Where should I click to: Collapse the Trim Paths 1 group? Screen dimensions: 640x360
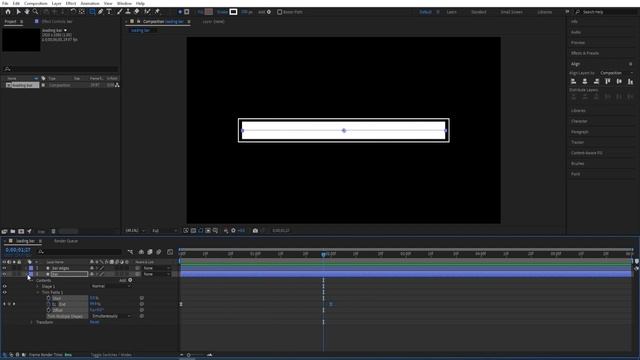coord(38,293)
